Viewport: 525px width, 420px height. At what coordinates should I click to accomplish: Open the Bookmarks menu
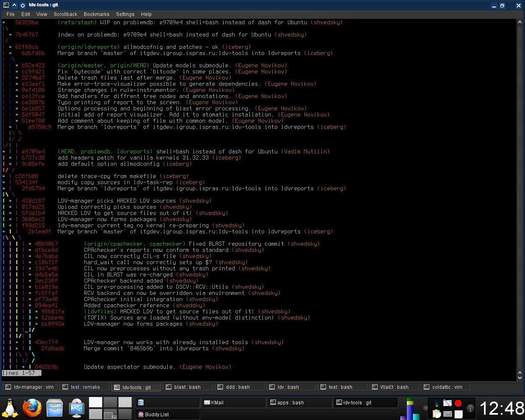tap(96, 14)
